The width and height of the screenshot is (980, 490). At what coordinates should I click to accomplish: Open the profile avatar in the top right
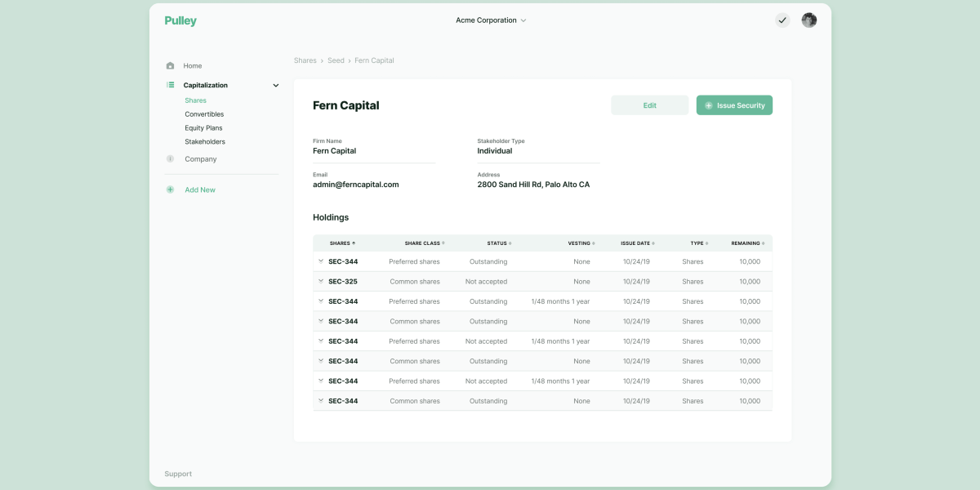pos(808,20)
